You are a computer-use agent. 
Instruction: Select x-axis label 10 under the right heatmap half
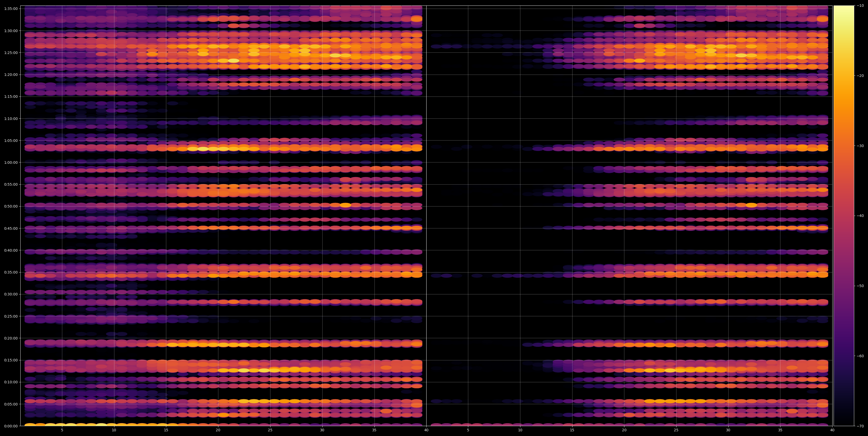(x=520, y=430)
